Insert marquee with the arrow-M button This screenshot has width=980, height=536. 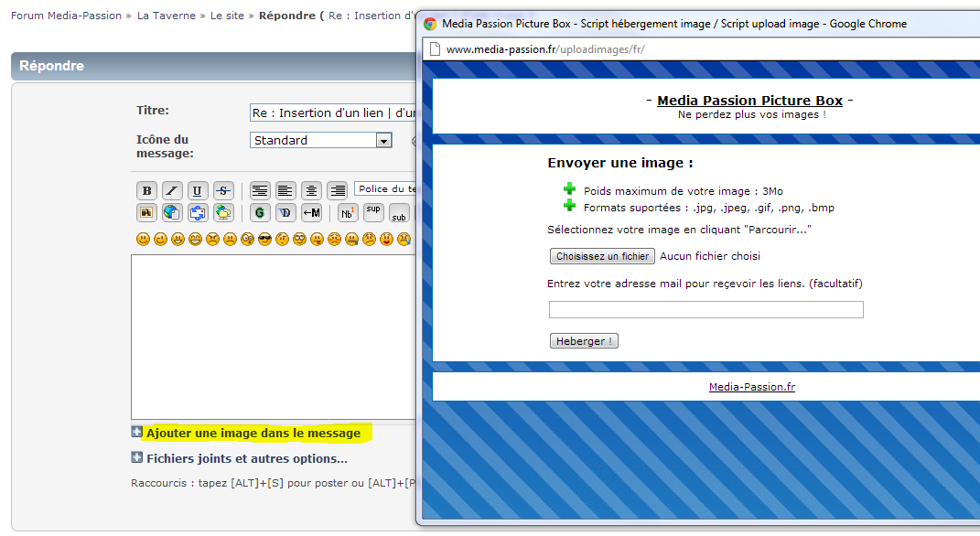click(x=311, y=212)
